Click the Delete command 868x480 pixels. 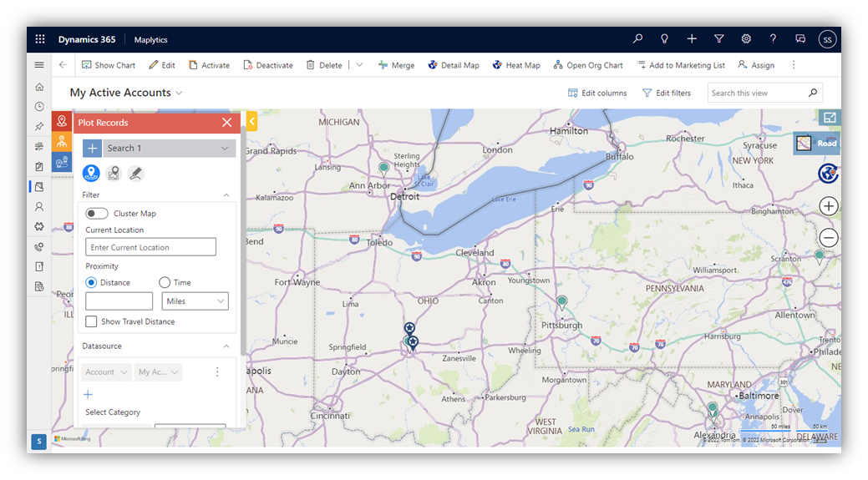324,65
